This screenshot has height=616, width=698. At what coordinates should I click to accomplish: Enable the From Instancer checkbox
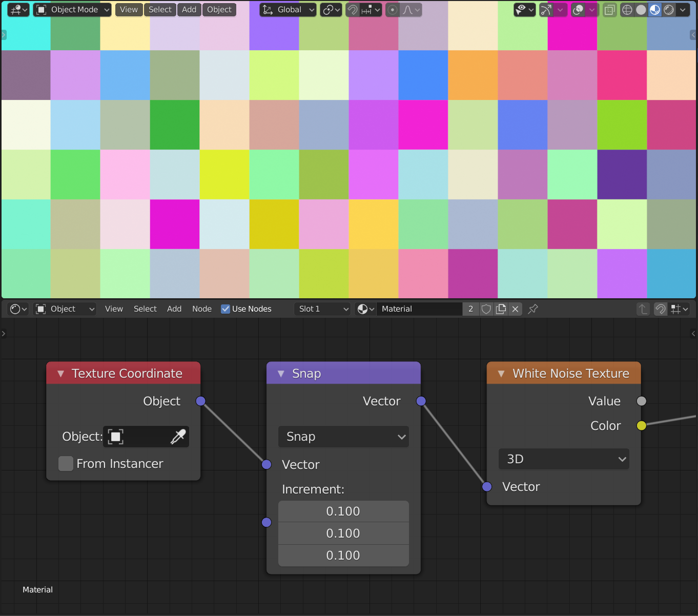(66, 464)
